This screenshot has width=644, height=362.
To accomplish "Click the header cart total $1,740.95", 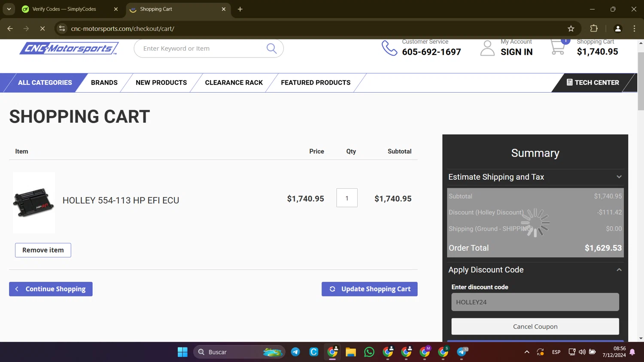I will tap(597, 52).
